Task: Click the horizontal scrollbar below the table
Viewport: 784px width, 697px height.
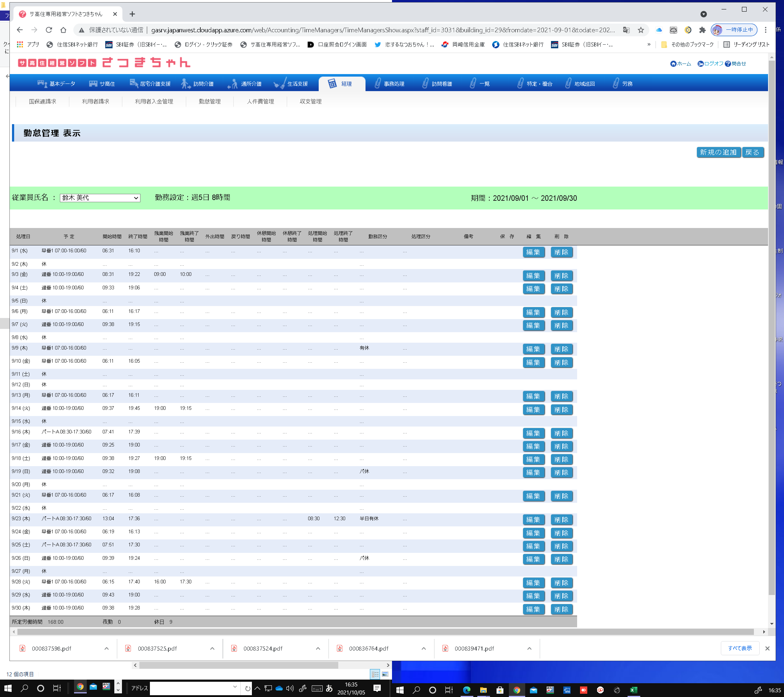Action: click(x=384, y=631)
